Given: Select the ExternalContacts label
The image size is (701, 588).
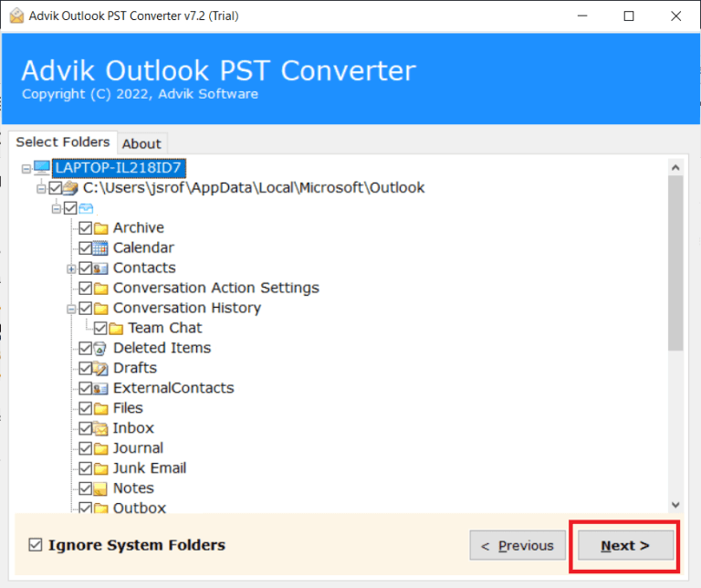Looking at the screenshot, I should (173, 388).
